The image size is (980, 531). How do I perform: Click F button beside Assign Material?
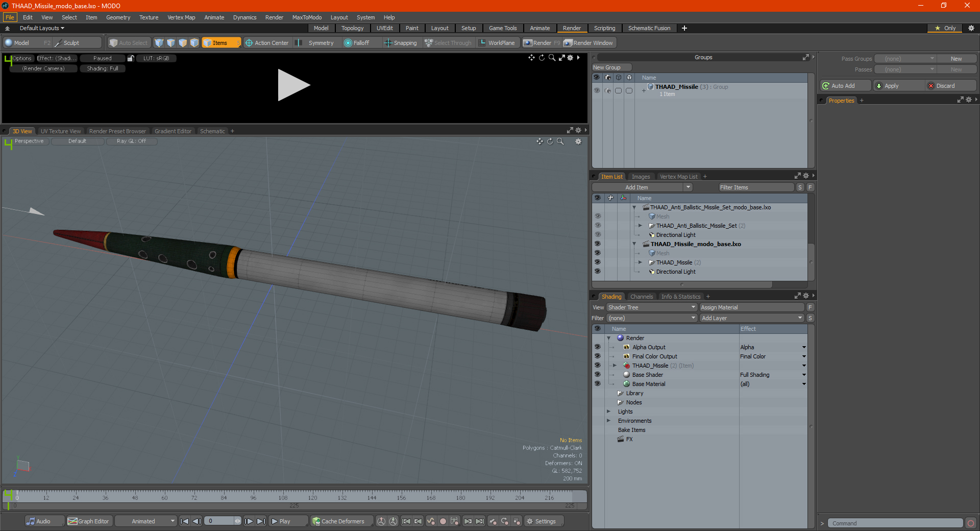pyautogui.click(x=810, y=307)
